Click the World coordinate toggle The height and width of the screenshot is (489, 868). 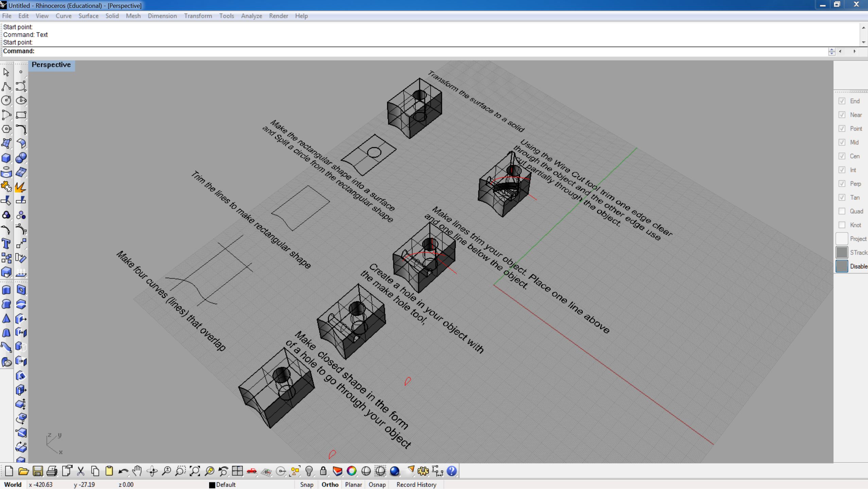[13, 485]
